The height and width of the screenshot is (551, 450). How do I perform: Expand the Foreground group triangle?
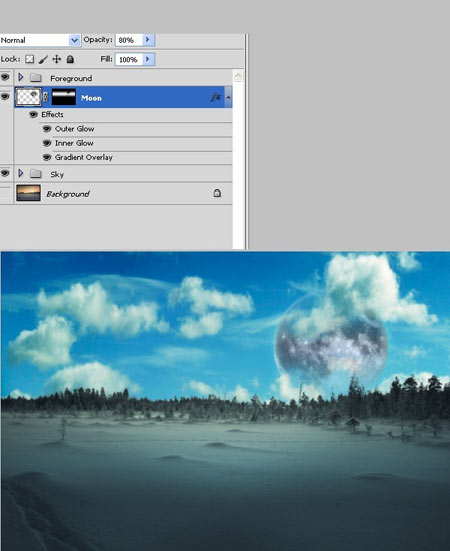(x=21, y=77)
